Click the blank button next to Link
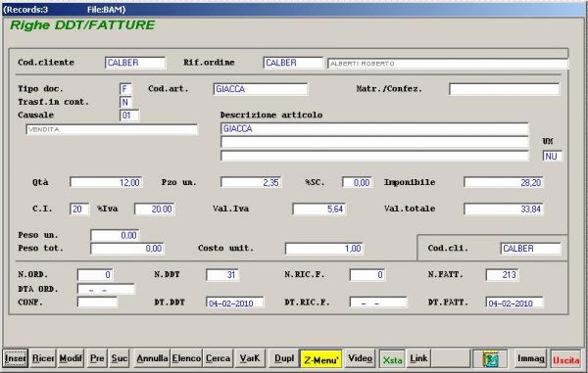The height and width of the screenshot is (373, 588). [450, 358]
